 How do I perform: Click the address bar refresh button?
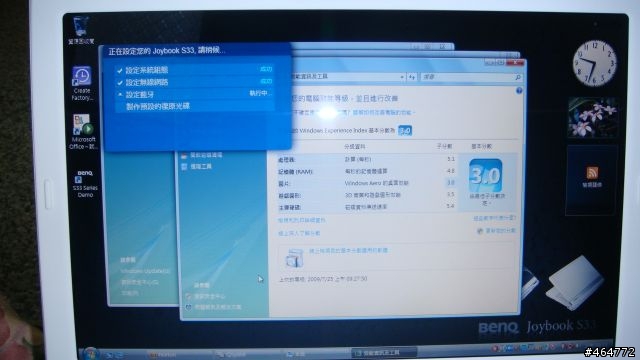(x=412, y=77)
